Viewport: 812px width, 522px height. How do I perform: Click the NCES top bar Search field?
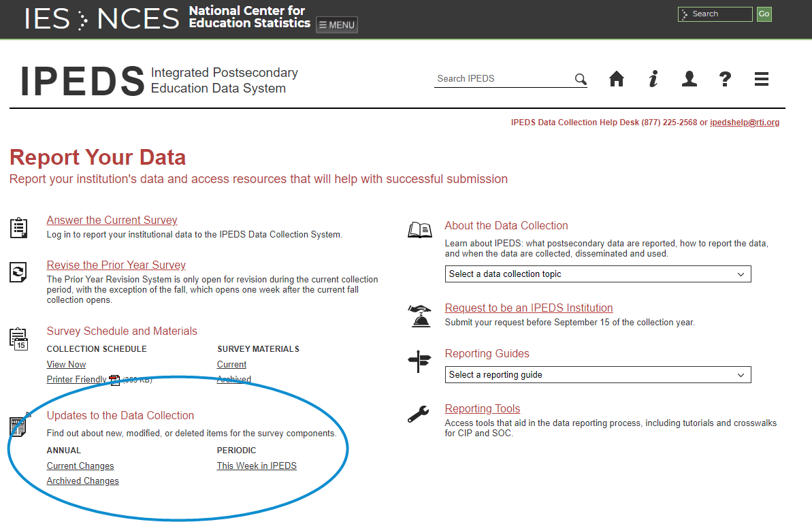click(x=715, y=14)
